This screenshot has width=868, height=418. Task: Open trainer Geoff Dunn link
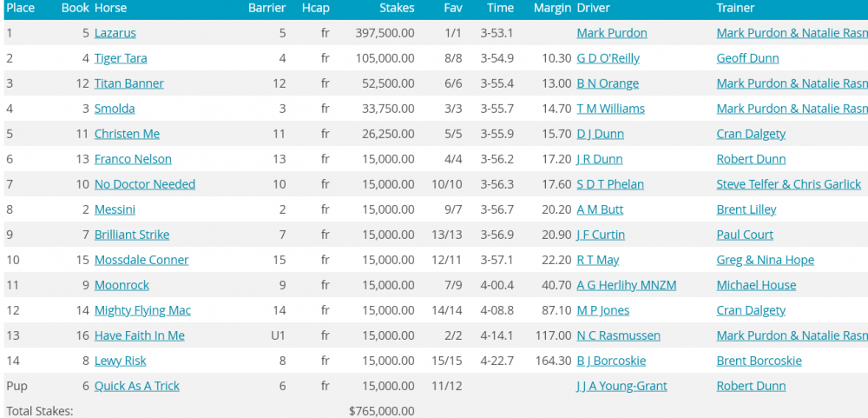[747, 58]
